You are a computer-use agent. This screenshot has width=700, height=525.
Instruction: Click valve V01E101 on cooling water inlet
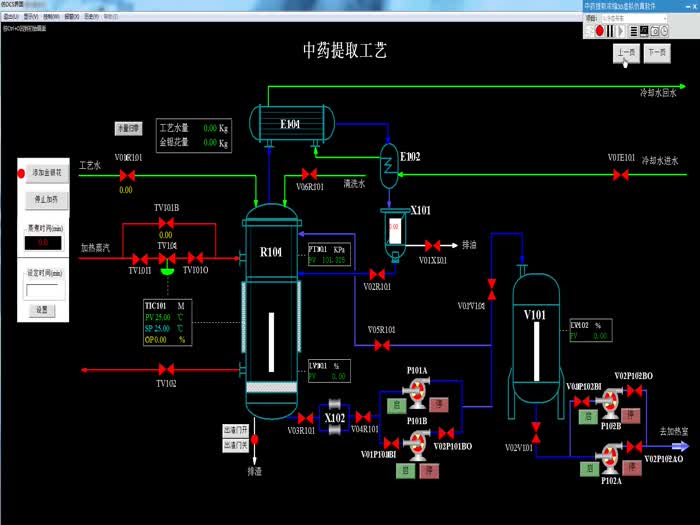coord(620,175)
